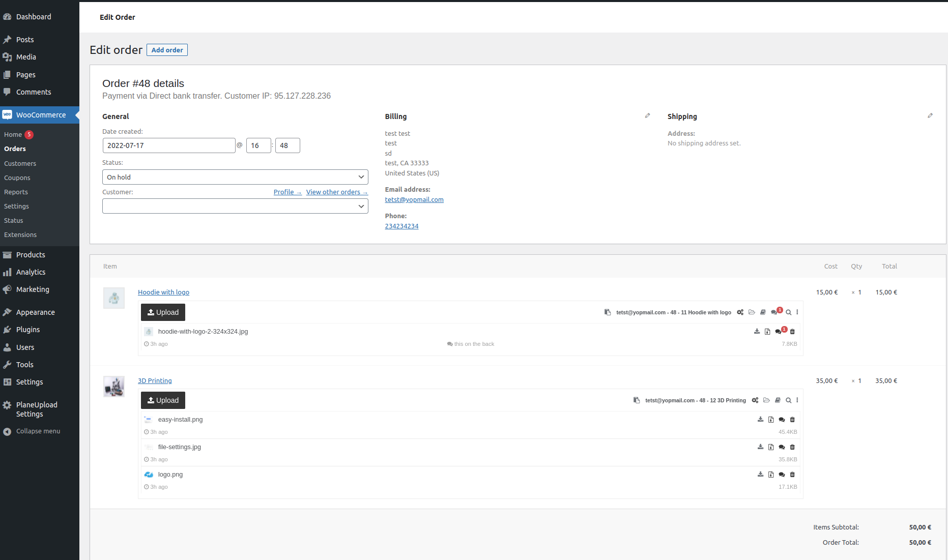The height and width of the screenshot is (560, 948).
Task: Open folder icon in Hoodie with logo uploader
Action: [752, 312]
